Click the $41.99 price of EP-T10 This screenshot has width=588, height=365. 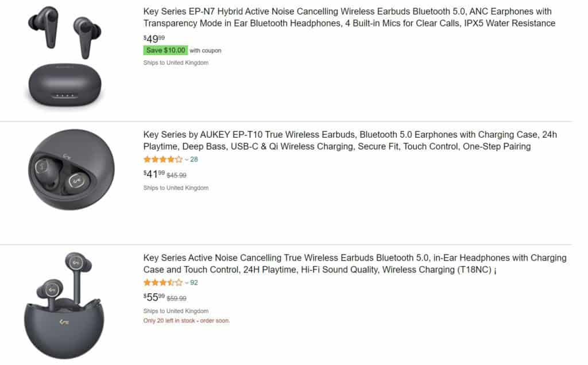point(153,174)
